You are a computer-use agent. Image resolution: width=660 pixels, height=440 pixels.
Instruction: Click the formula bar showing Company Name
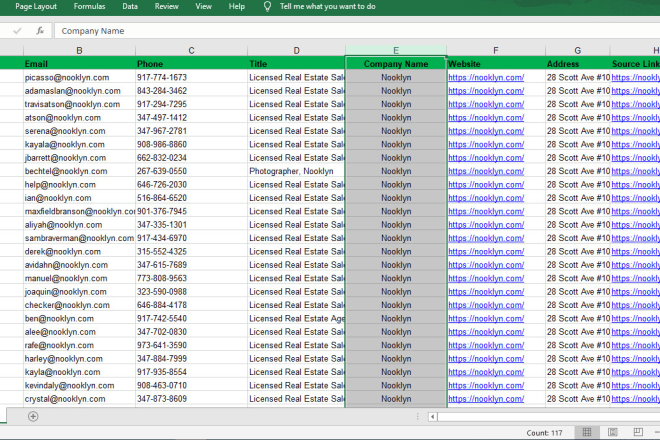click(x=357, y=31)
